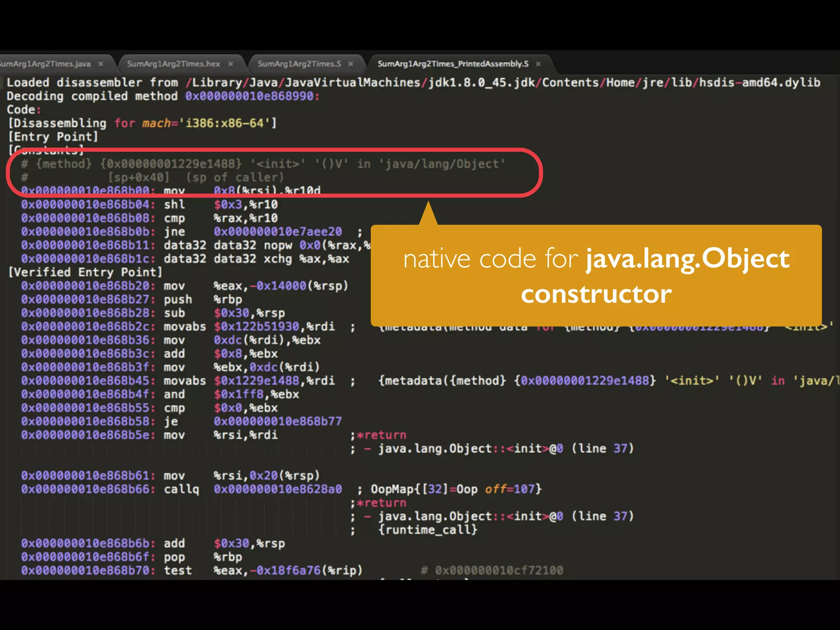Close the SumArg1Arg2Times.S tab
The image size is (840, 630).
pyautogui.click(x=351, y=64)
